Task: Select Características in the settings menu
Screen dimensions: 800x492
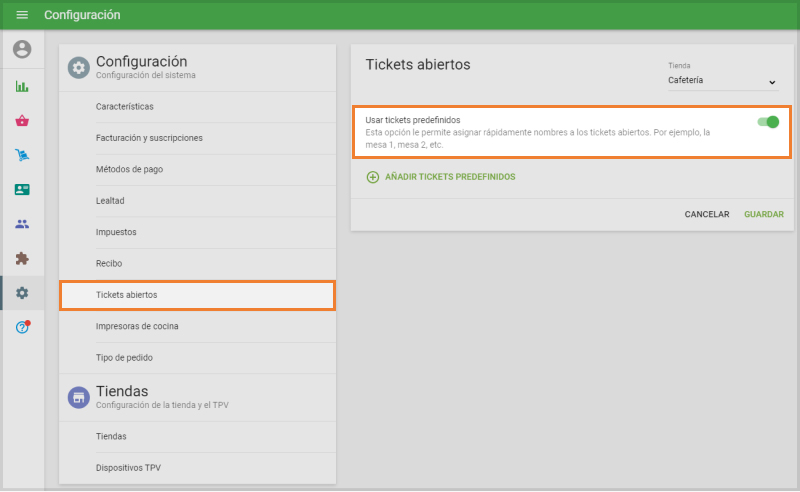Action: pos(125,106)
